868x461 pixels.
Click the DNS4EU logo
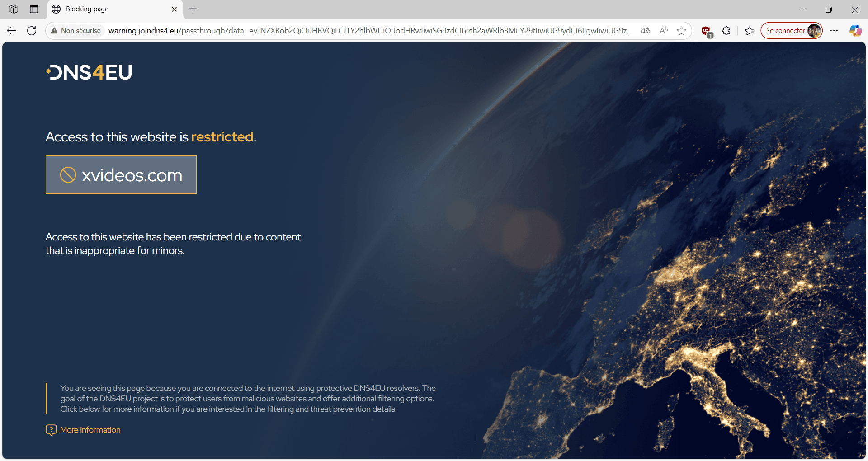[x=89, y=72]
